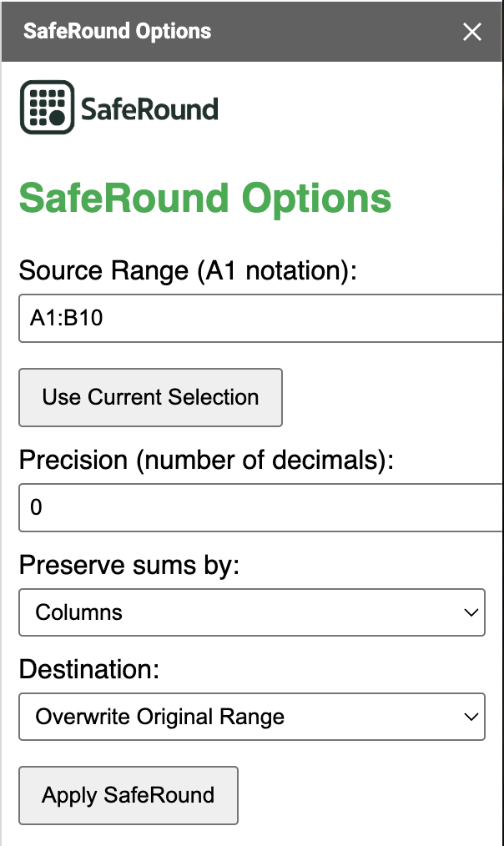Image resolution: width=504 pixels, height=846 pixels.
Task: Open the Destination dropdown showing Overwrite Original Range
Action: 252,717
